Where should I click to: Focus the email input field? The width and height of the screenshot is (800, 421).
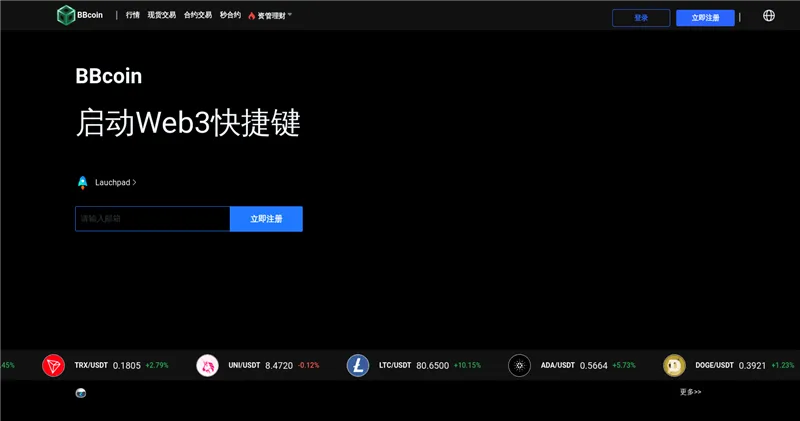pyautogui.click(x=153, y=219)
